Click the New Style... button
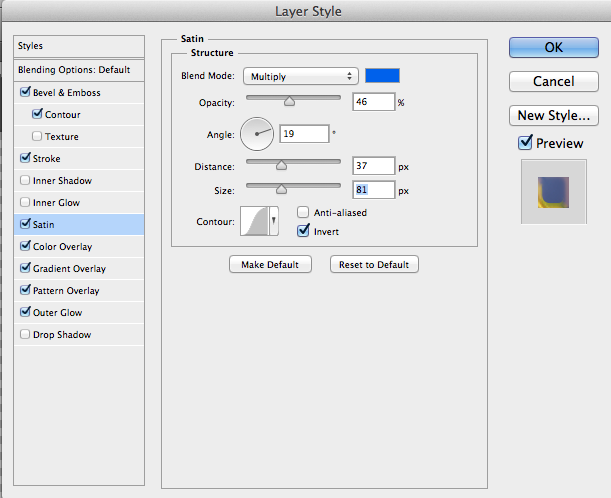 pos(554,115)
